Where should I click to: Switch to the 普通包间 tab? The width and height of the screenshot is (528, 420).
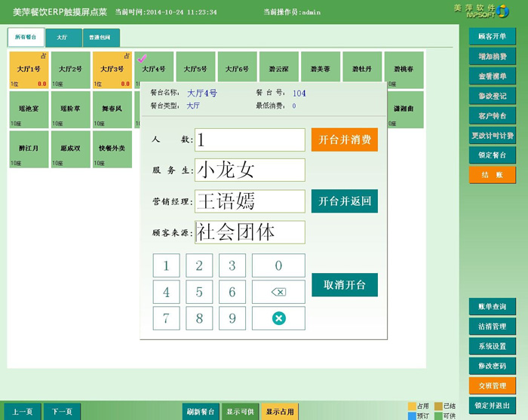coord(100,37)
